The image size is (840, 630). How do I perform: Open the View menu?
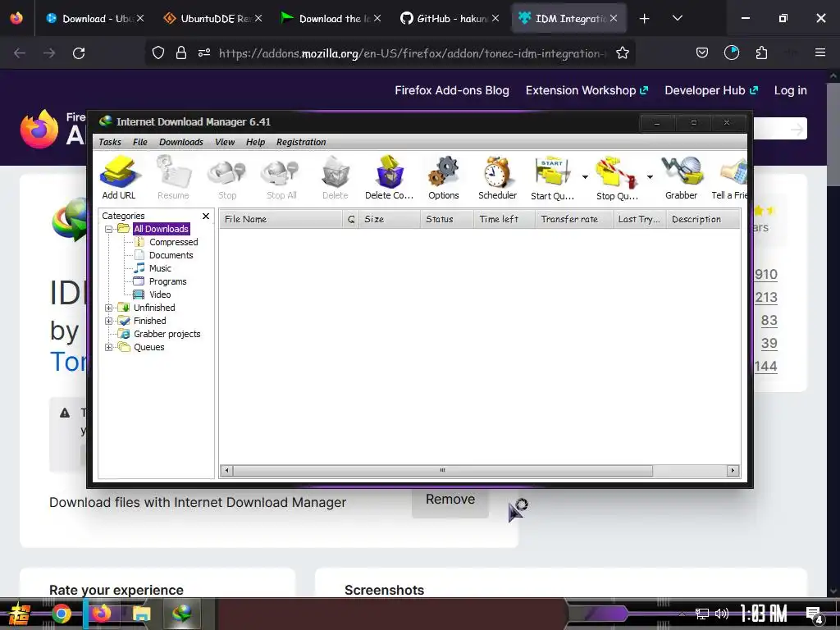click(225, 142)
